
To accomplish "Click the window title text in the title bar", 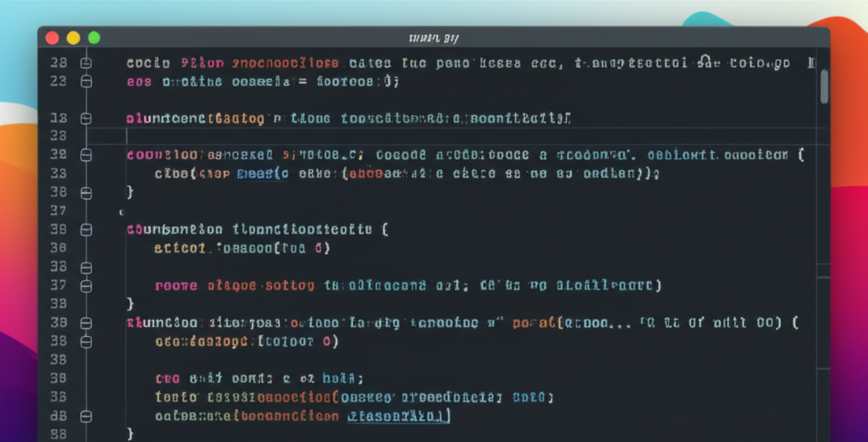I will tap(433, 38).
